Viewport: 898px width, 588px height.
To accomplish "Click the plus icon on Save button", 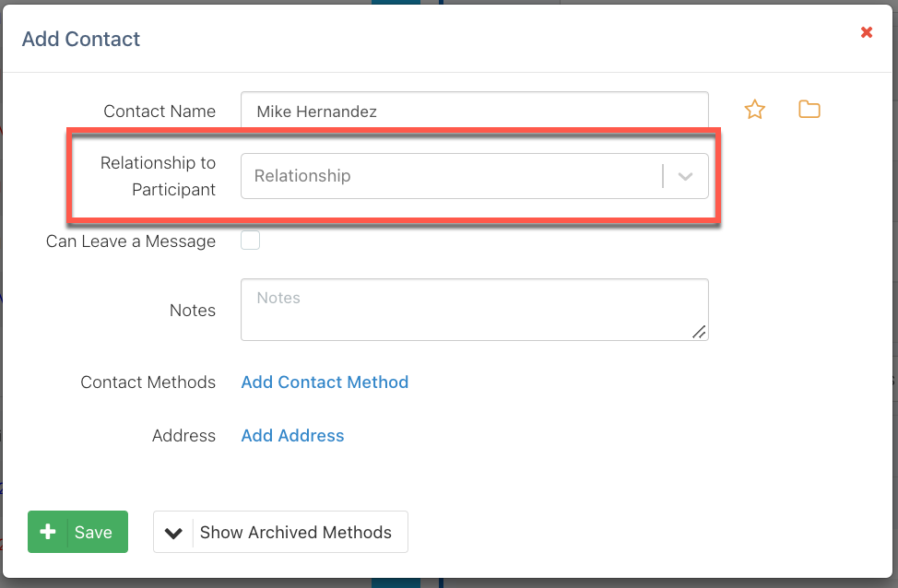I will point(49,532).
